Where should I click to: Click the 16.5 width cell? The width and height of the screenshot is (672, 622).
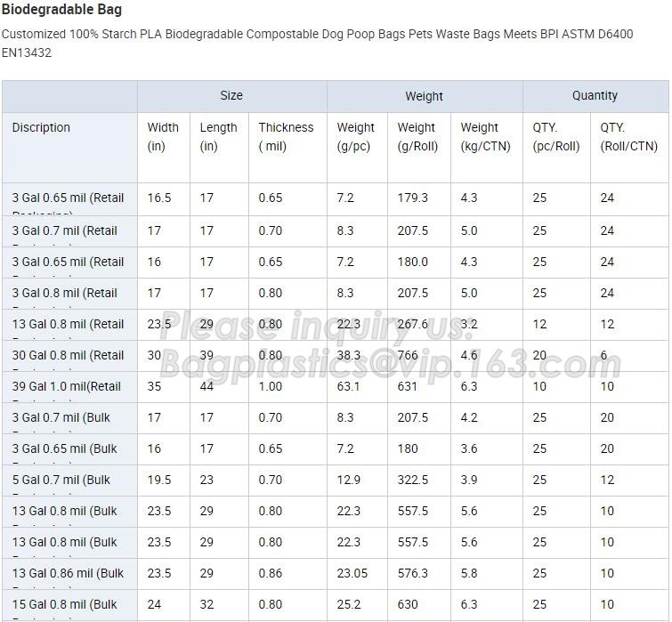159,198
